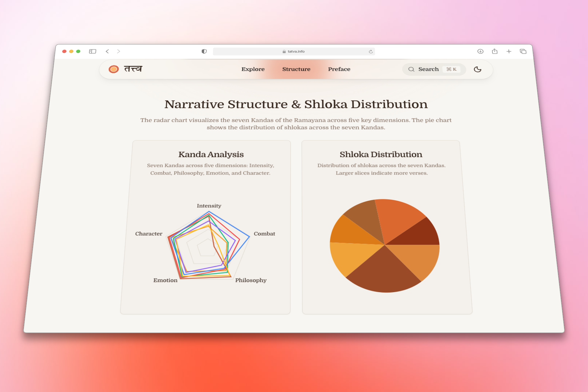Click the orange sun logo icon
The image size is (588, 392).
click(x=114, y=69)
